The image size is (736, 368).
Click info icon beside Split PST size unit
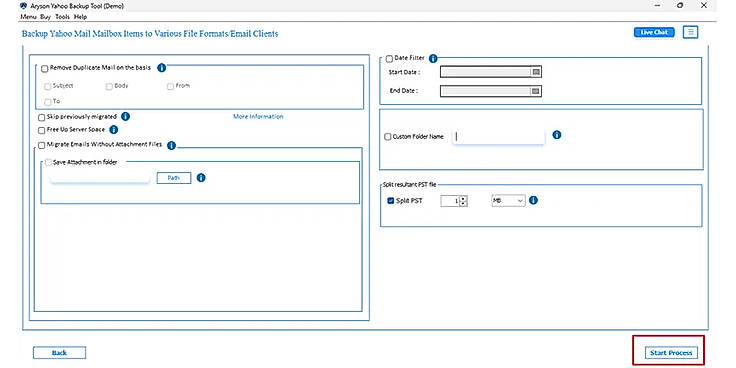click(x=533, y=200)
